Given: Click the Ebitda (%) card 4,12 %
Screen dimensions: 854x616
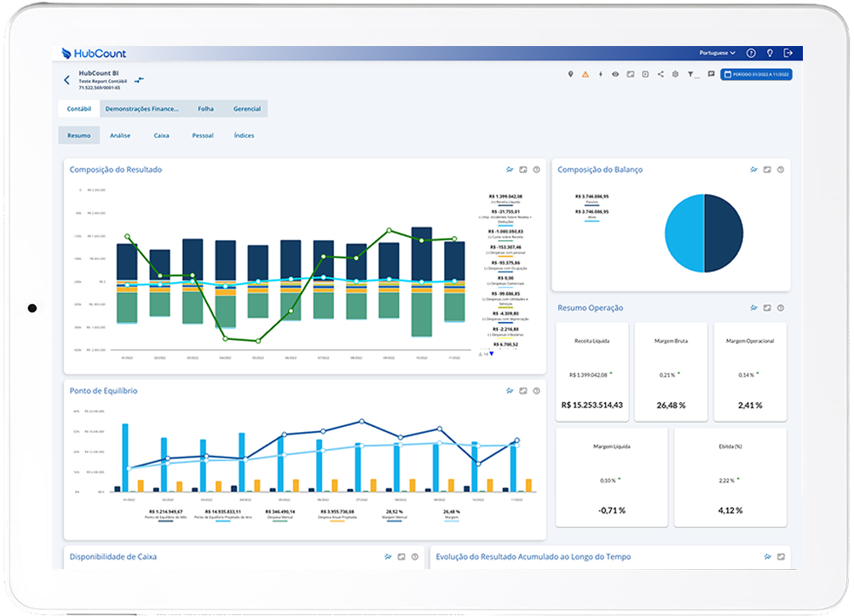Looking at the screenshot, I should pyautogui.click(x=730, y=478).
